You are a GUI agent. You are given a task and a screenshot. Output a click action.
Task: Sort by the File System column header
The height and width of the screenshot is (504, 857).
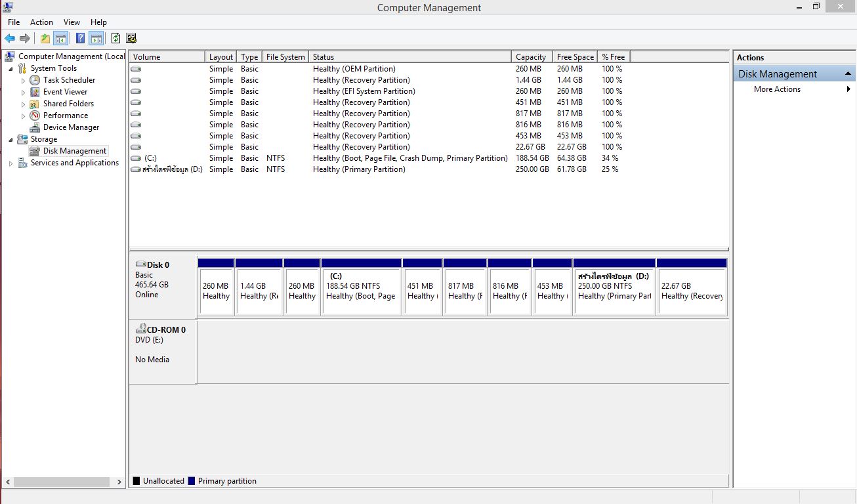285,57
